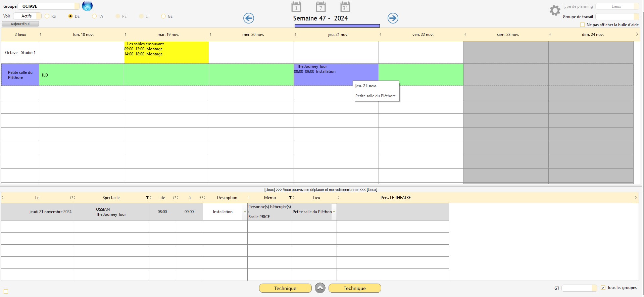644x297 pixels.
Task: Click the blue week progress bar
Action: 337,26
